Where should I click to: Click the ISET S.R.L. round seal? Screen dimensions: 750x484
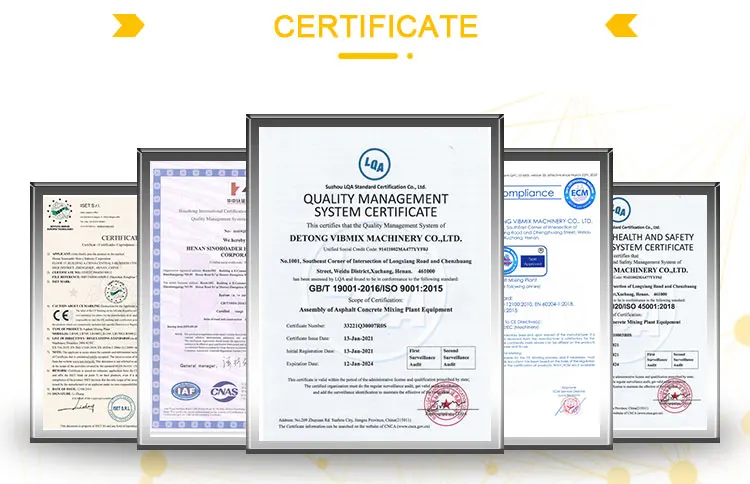[121, 408]
